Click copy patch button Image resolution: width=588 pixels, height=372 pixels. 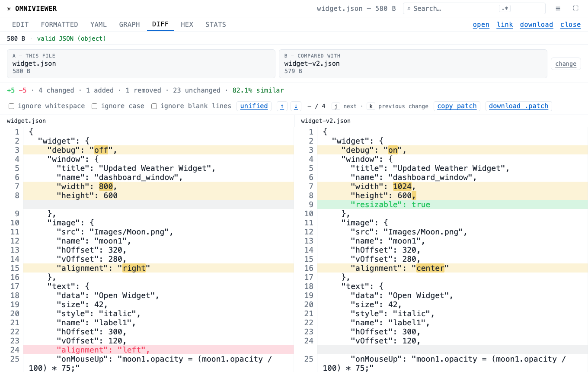click(457, 106)
